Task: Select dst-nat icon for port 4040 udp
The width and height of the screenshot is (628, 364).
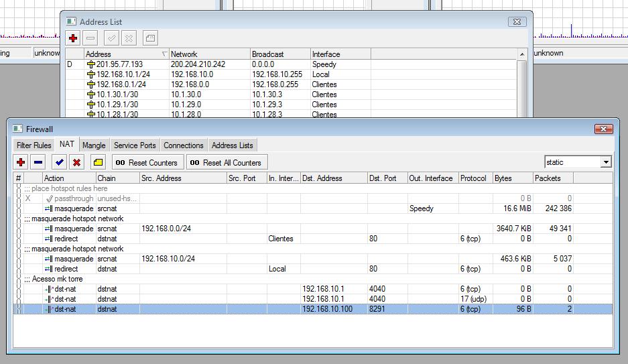Action: (49, 299)
